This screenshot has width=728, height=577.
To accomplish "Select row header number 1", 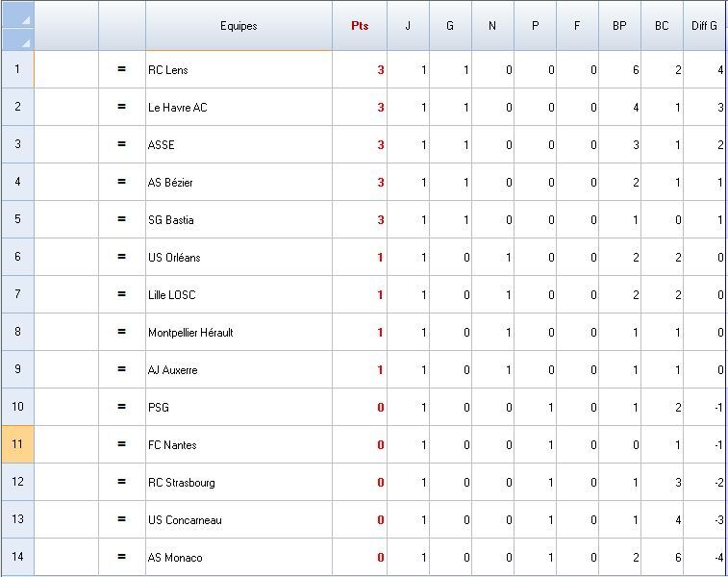I will click(17, 69).
